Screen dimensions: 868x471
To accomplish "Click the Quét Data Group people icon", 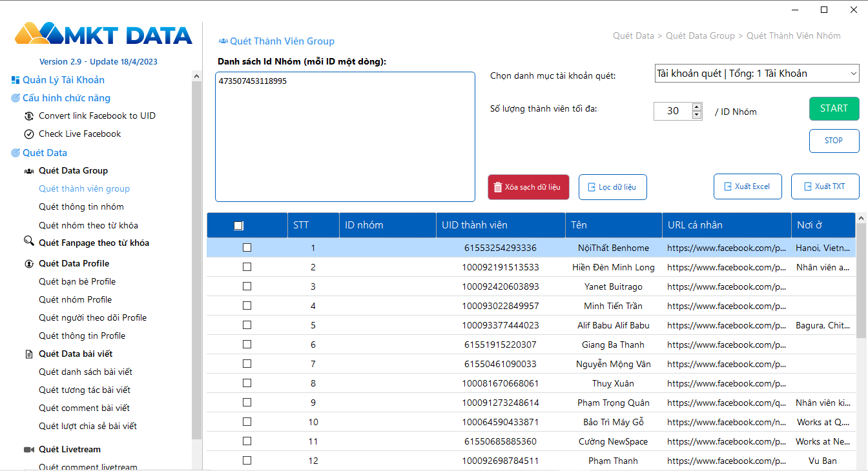I will [29, 171].
